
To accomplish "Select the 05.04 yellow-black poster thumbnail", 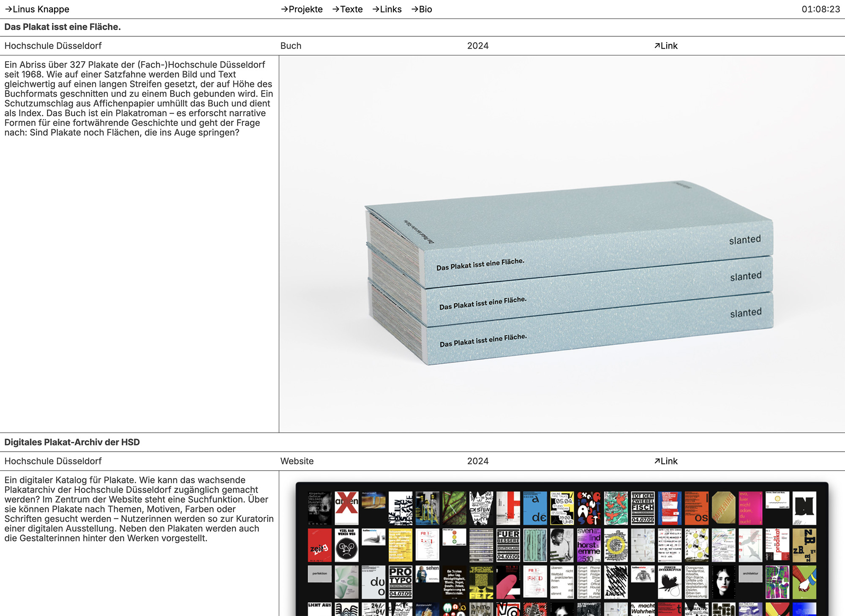I will (562, 508).
